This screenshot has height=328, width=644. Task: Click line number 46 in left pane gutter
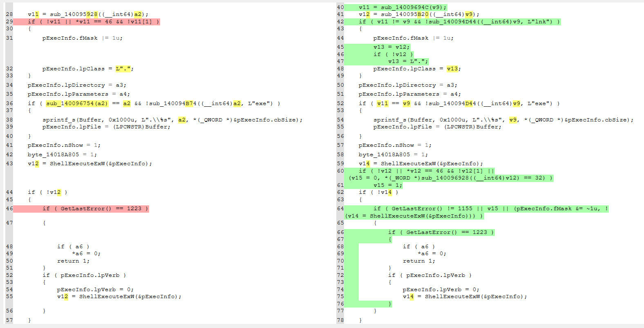tap(9, 209)
